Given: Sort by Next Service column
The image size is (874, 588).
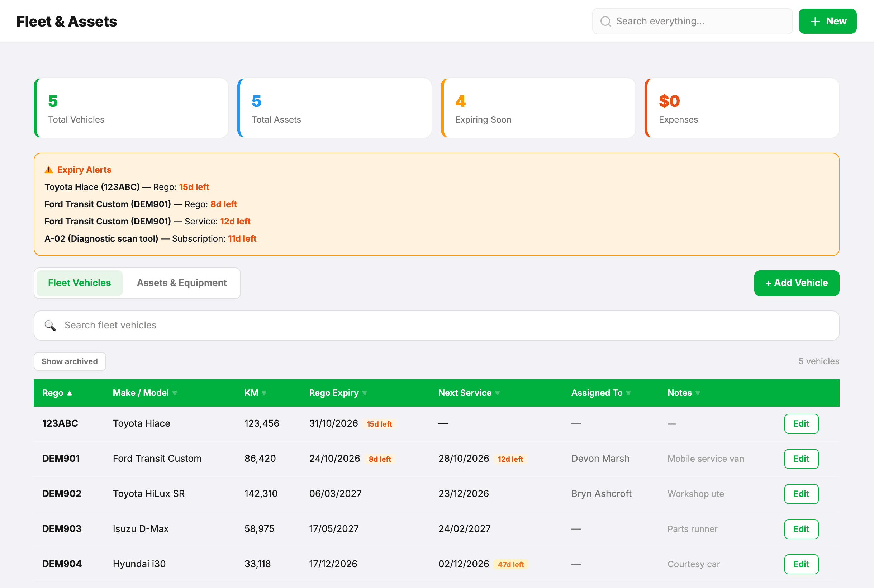Looking at the screenshot, I should pos(469,393).
